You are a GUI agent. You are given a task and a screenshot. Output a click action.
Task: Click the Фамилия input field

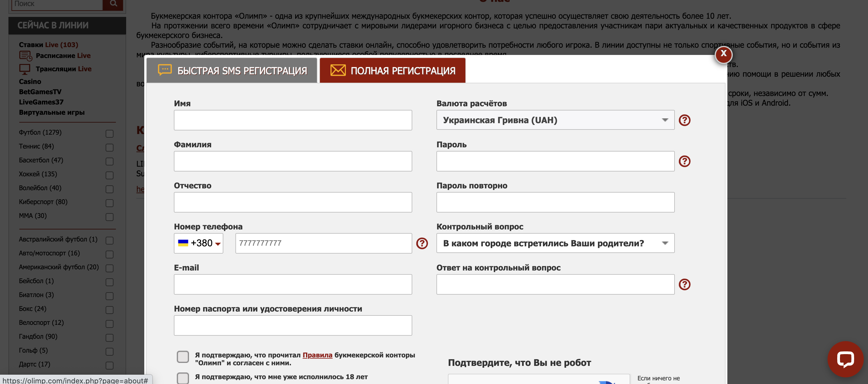[293, 161]
